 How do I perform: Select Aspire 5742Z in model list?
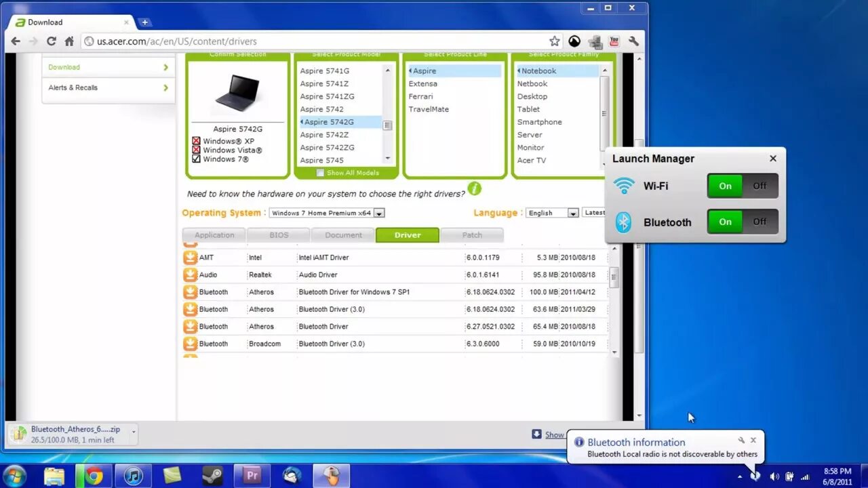pyautogui.click(x=324, y=135)
